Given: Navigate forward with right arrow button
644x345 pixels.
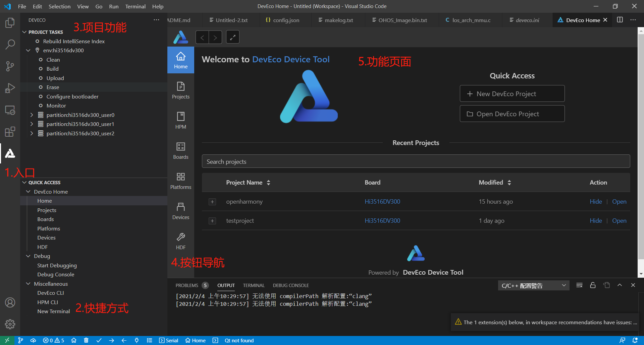Looking at the screenshot, I should pyautogui.click(x=215, y=37).
